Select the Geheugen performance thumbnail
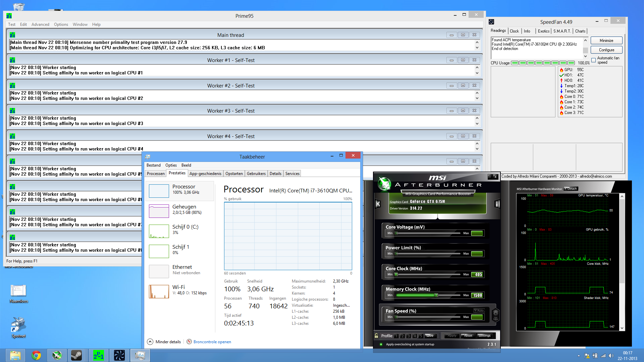Image resolution: width=644 pixels, height=362 pixels. [159, 211]
